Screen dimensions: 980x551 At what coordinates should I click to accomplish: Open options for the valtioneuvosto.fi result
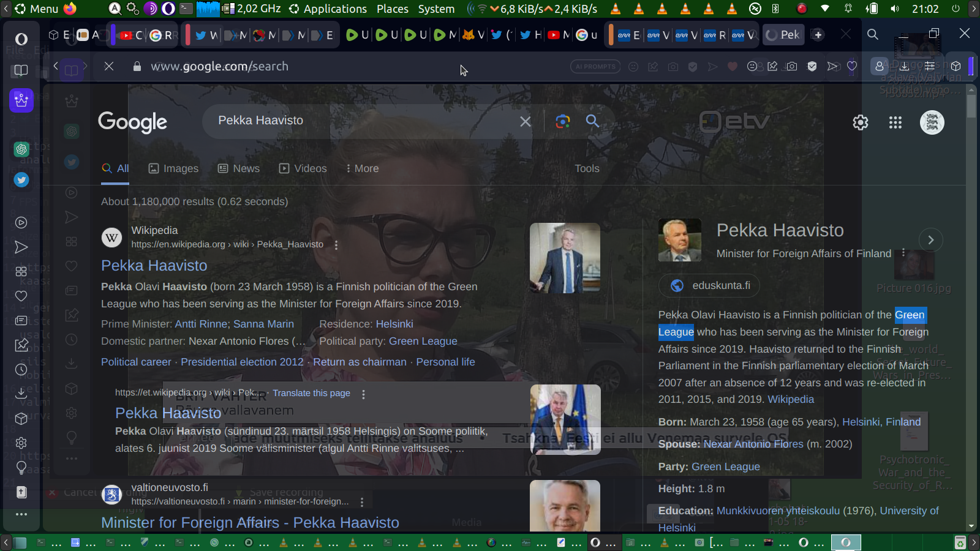(362, 502)
